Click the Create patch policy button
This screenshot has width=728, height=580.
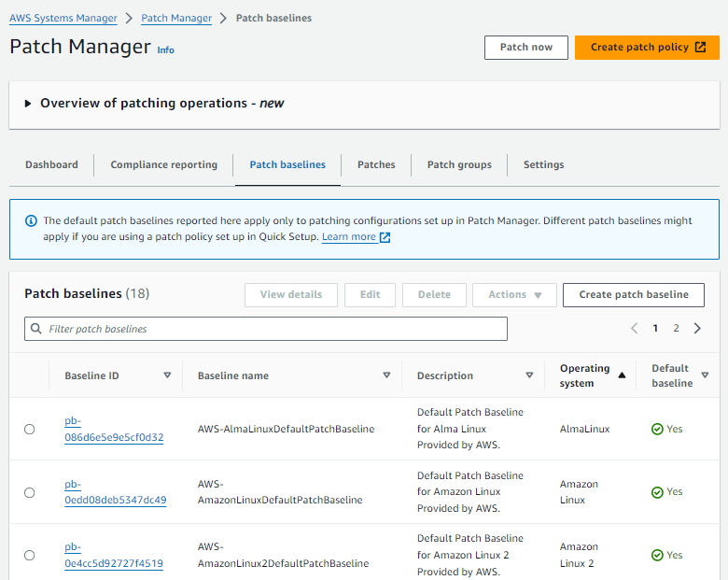click(647, 48)
